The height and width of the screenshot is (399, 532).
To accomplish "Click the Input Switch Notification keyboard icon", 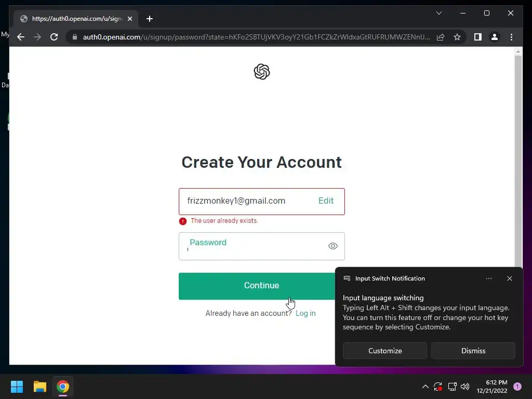I will pyautogui.click(x=347, y=278).
